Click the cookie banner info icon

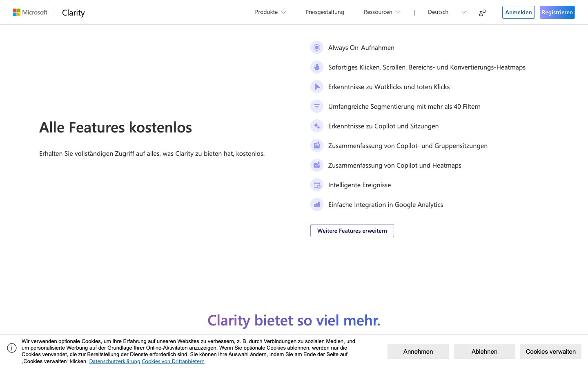click(12, 348)
